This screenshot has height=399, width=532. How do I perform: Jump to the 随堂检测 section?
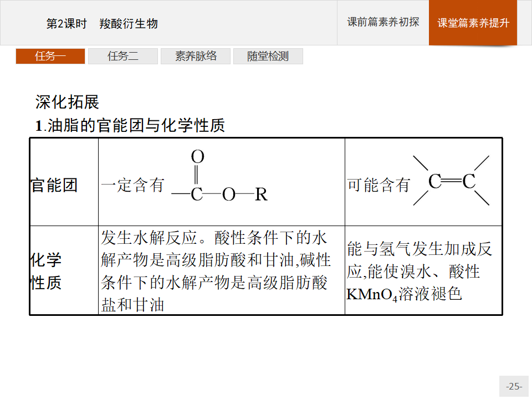click(x=268, y=56)
